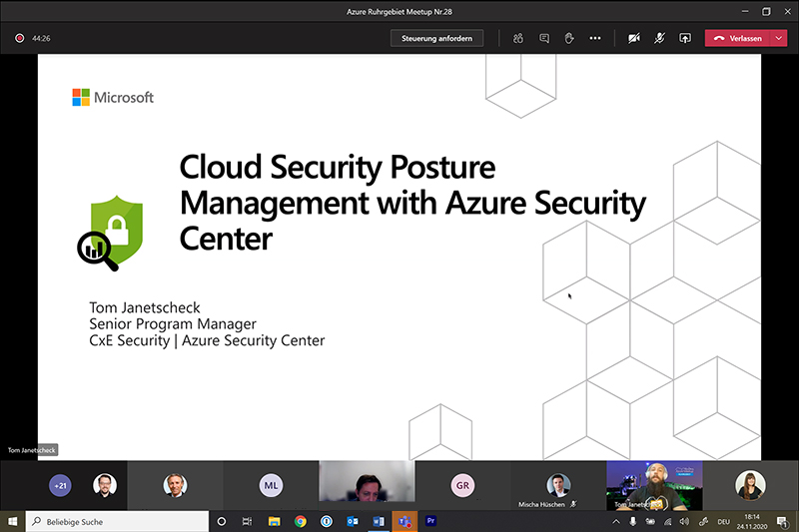Select Tom Janetscheck's video tile
The height and width of the screenshot is (532, 799).
pyautogui.click(x=654, y=486)
